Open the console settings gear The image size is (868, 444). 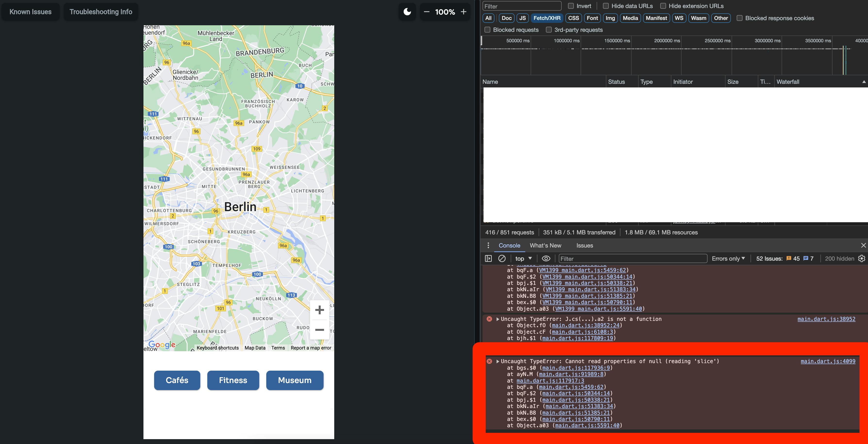tap(861, 259)
